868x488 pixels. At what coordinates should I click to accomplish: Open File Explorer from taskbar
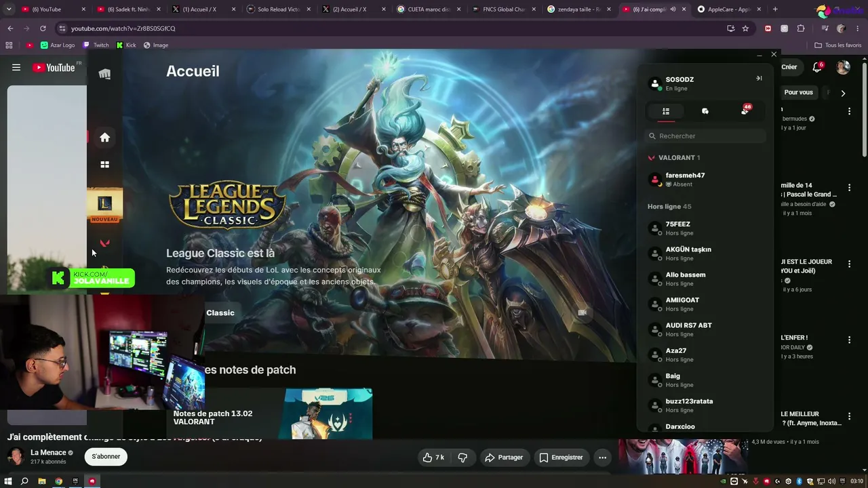[41, 481]
